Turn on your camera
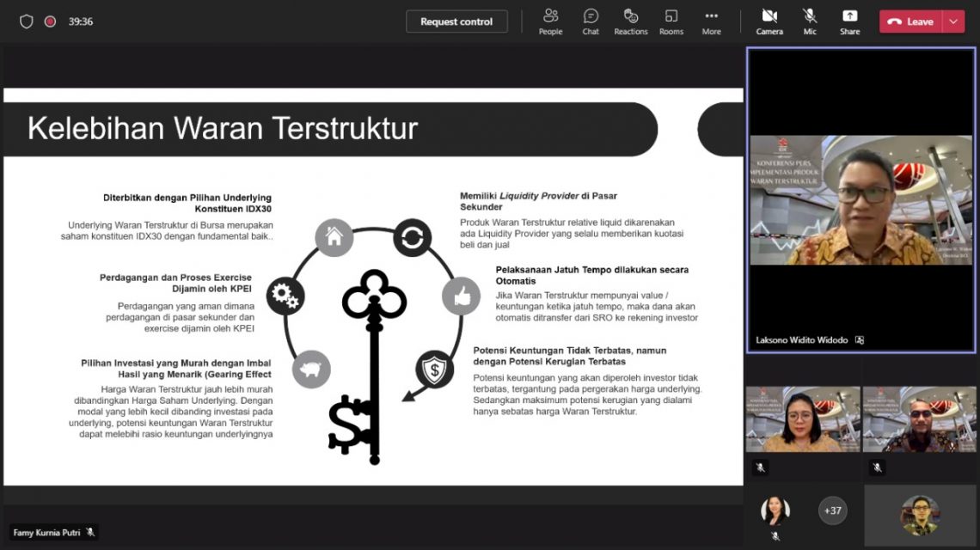The height and width of the screenshot is (550, 980). (x=769, y=21)
